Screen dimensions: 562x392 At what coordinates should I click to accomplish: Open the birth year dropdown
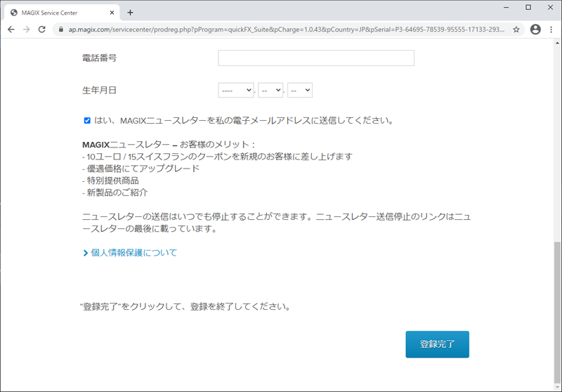pyautogui.click(x=236, y=91)
